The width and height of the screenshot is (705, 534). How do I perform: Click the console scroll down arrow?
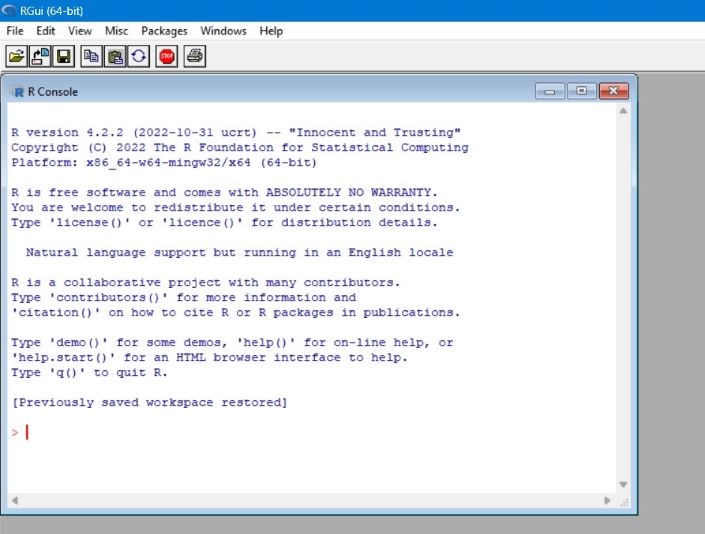click(x=623, y=485)
